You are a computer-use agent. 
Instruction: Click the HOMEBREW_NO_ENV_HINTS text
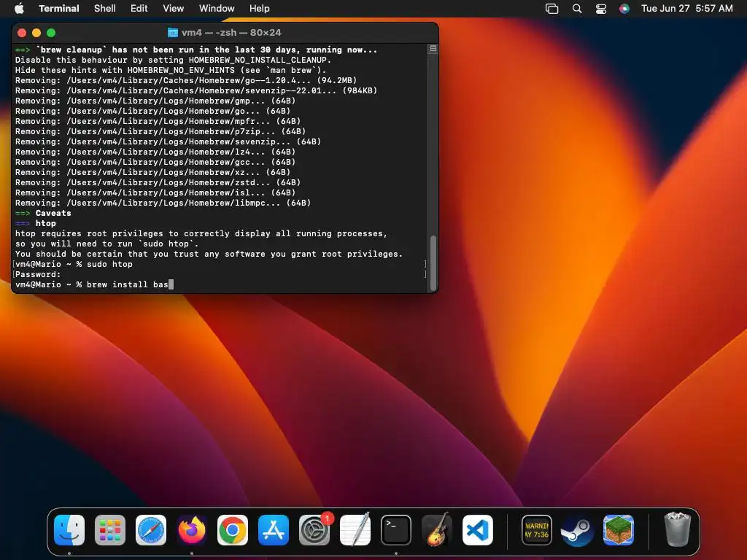click(181, 70)
